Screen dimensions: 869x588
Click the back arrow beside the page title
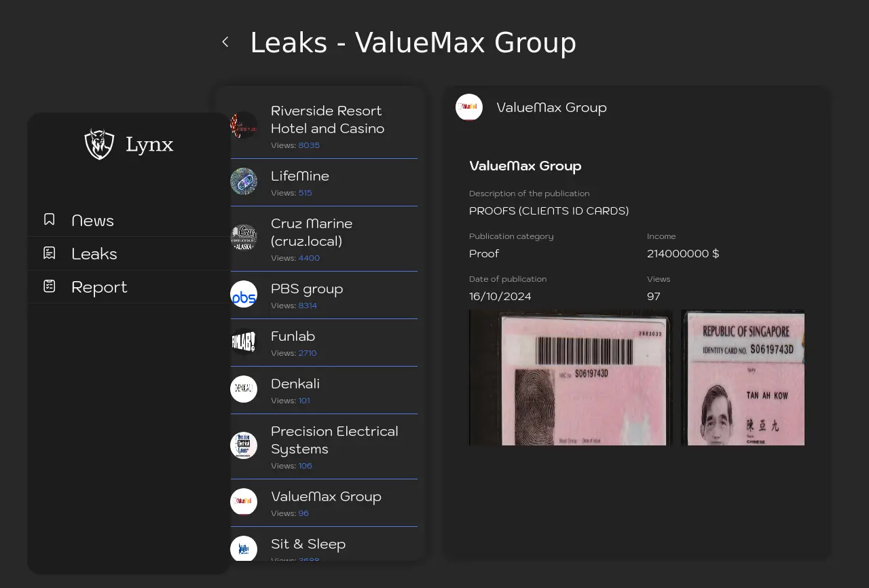(x=225, y=42)
